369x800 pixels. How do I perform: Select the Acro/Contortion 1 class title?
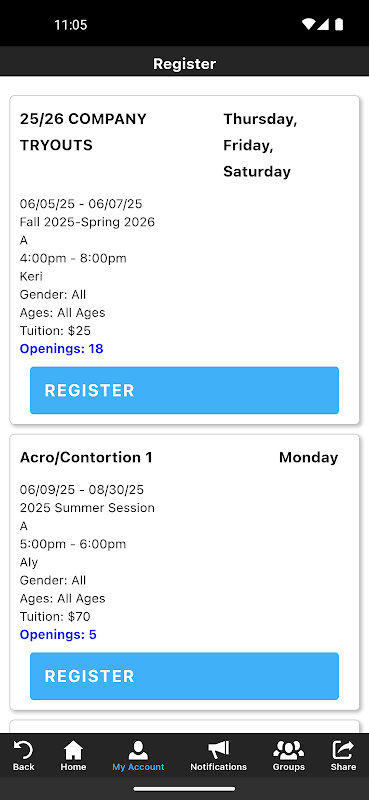[x=86, y=458]
